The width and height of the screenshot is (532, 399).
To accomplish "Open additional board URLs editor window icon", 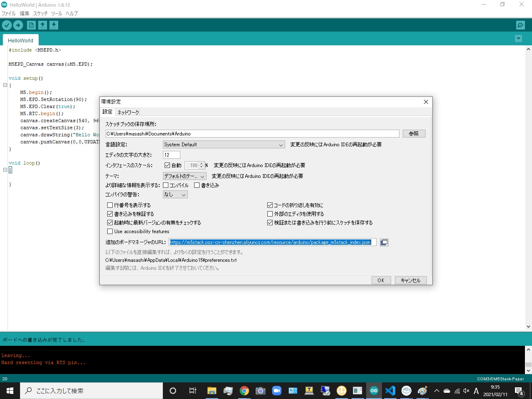I will 384,242.
